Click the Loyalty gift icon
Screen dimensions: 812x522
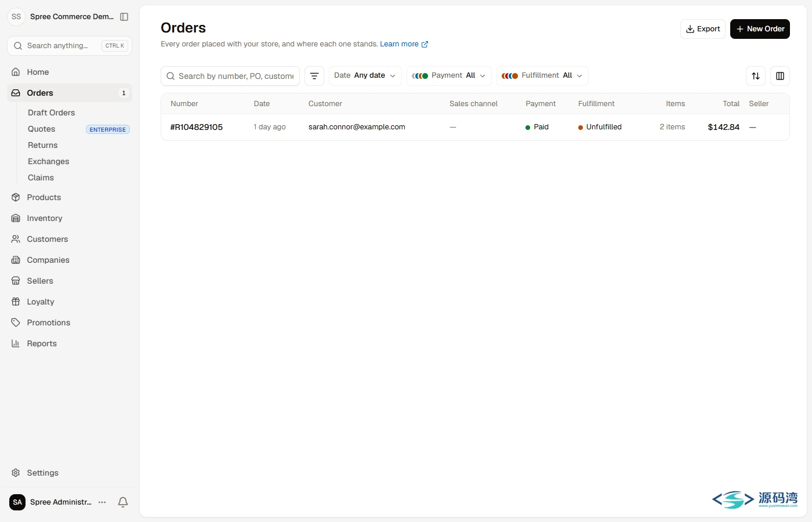[x=16, y=302]
